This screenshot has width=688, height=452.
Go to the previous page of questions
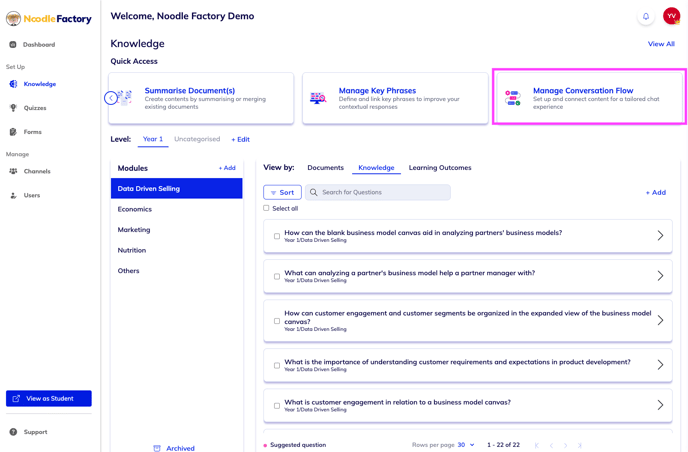coord(551,445)
